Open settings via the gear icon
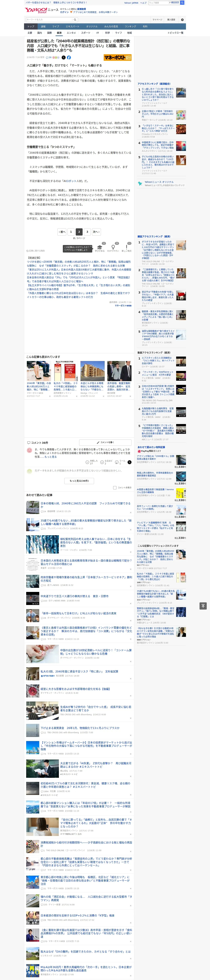210x980 pixels. (182, 19)
